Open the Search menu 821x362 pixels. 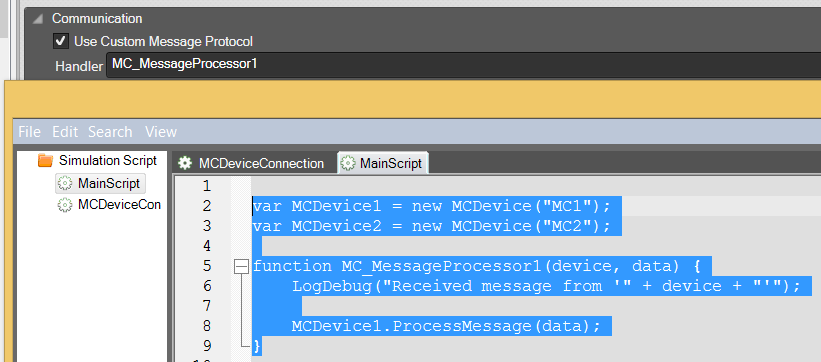(110, 131)
